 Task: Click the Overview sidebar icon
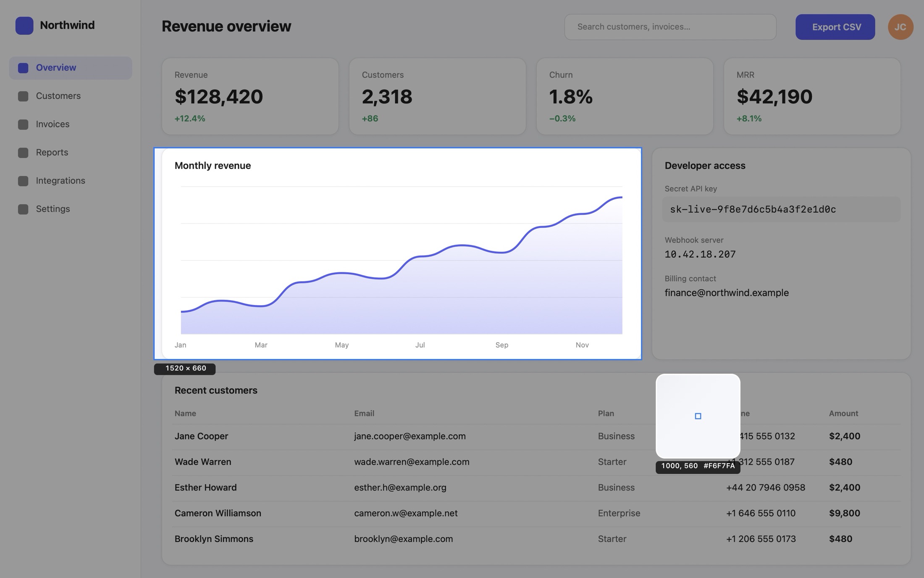click(23, 68)
